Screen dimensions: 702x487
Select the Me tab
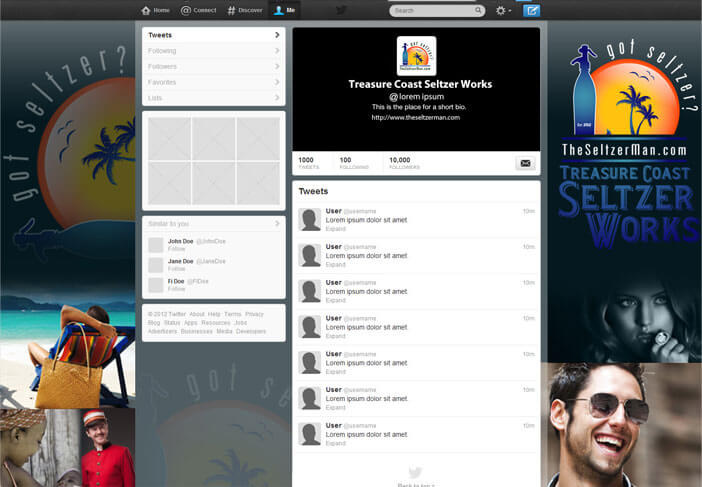tap(284, 10)
